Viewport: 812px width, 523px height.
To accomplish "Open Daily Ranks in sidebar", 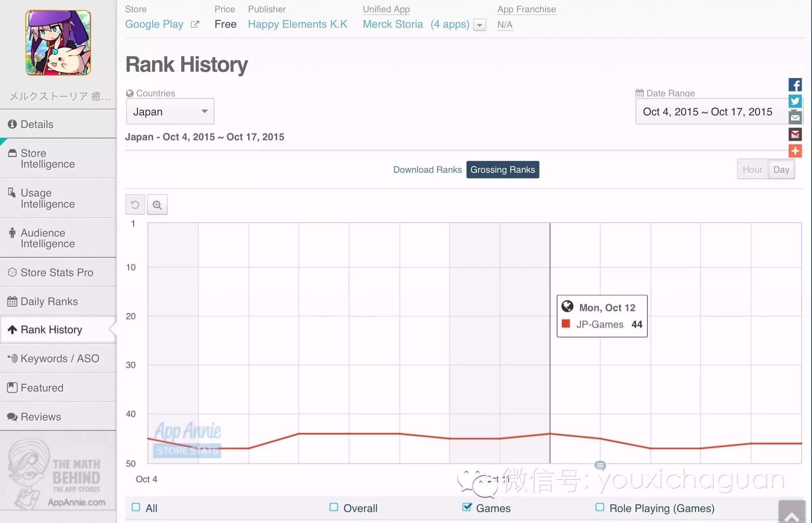I will coord(49,302).
